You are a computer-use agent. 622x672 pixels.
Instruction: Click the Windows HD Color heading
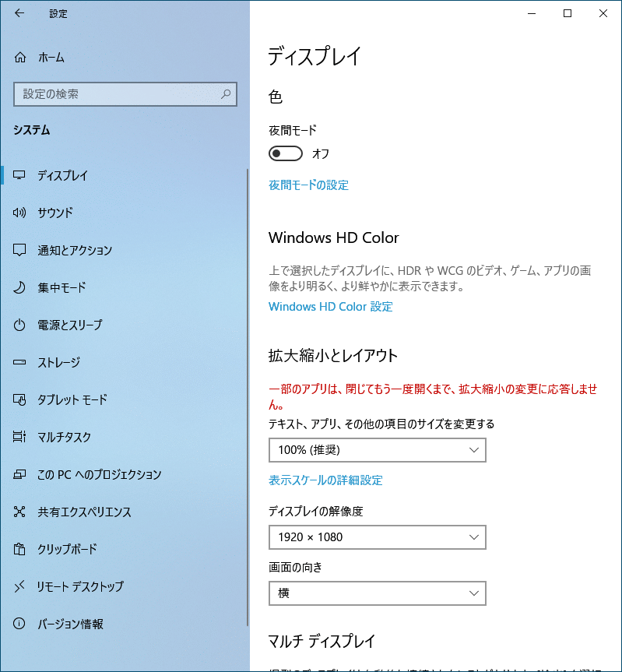pos(334,237)
